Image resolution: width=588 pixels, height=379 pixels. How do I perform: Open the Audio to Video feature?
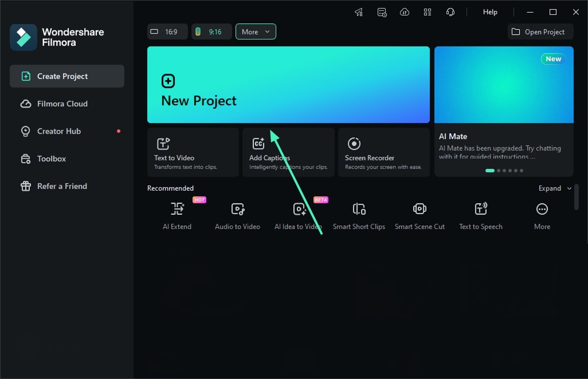tap(237, 215)
